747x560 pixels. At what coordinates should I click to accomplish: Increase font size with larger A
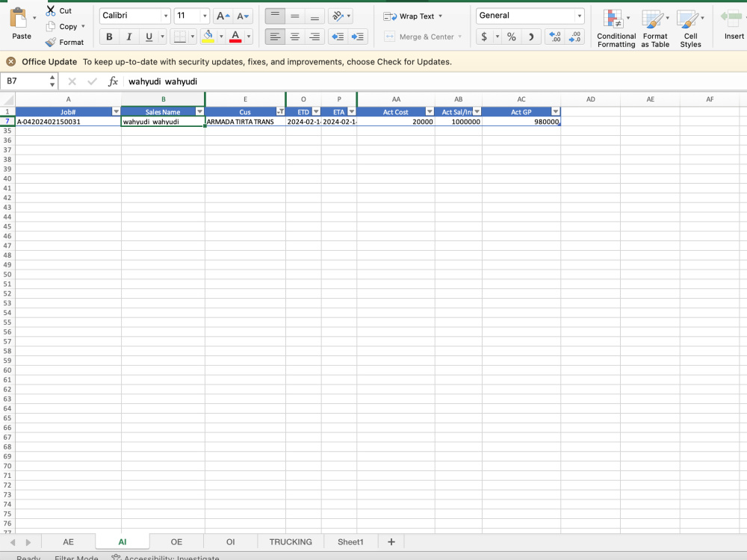click(223, 16)
